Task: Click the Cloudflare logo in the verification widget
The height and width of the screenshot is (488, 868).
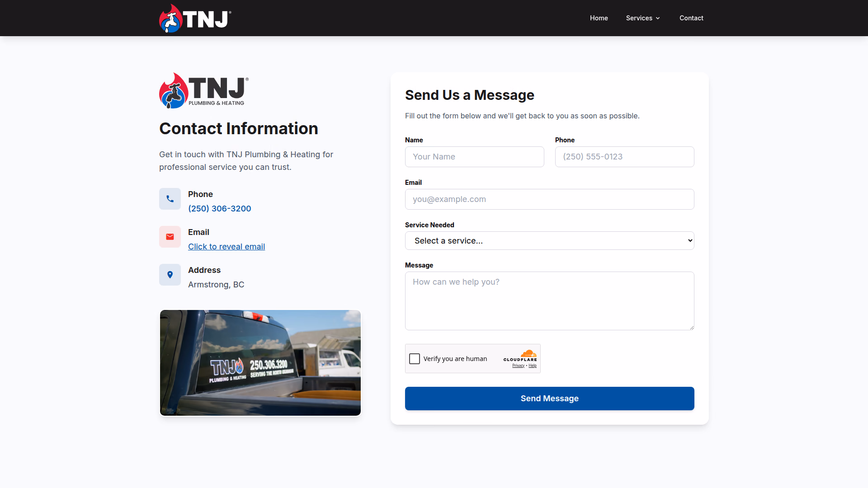Action: pyautogui.click(x=520, y=355)
